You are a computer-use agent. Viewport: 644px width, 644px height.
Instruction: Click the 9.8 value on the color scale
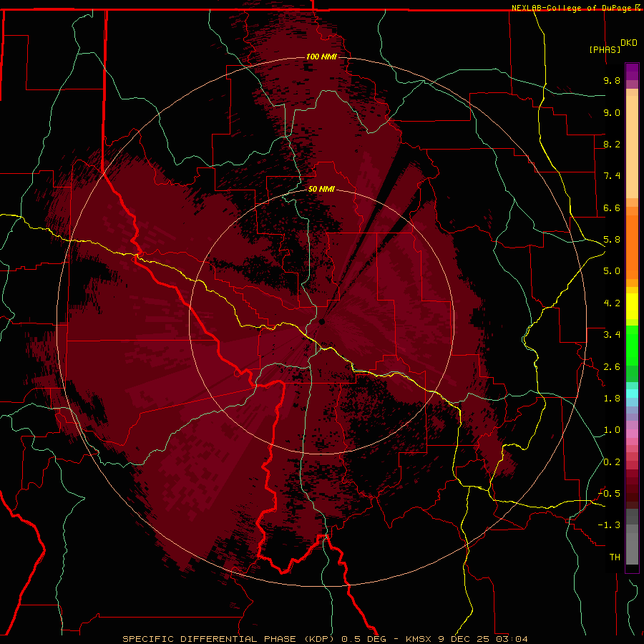612,80
